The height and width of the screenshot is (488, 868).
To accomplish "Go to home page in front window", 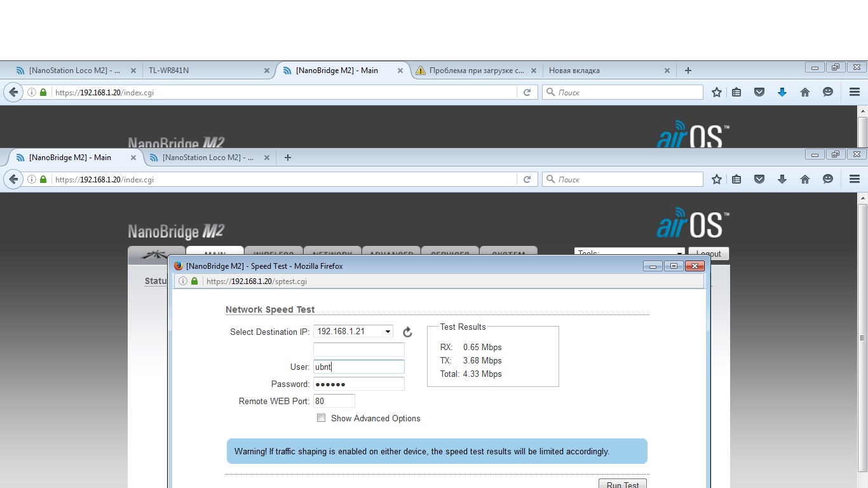I will click(805, 179).
